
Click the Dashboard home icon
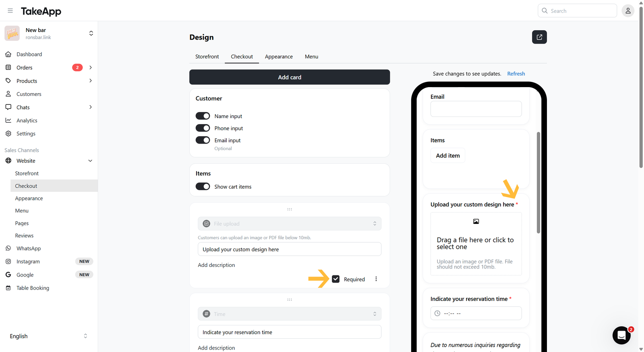point(8,54)
